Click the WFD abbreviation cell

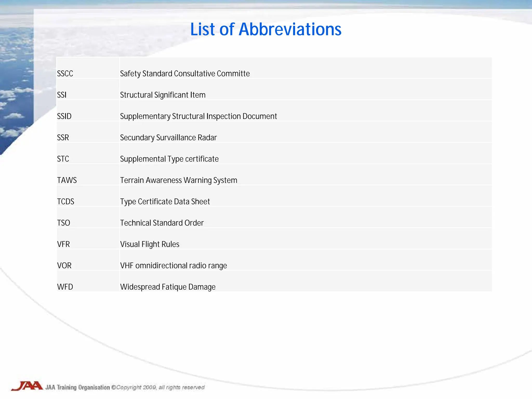88,281
